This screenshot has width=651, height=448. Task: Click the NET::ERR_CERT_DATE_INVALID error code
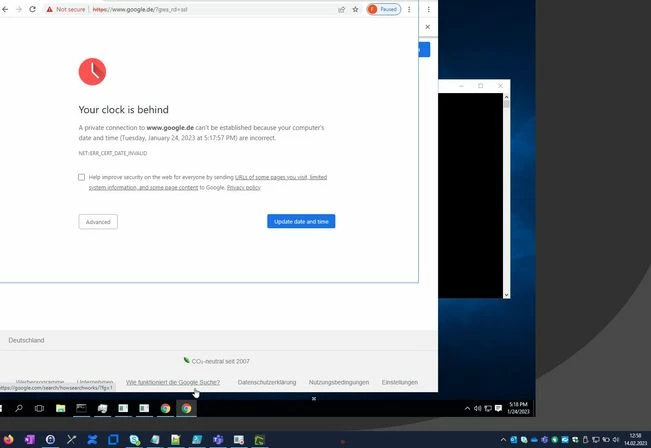coord(113,153)
